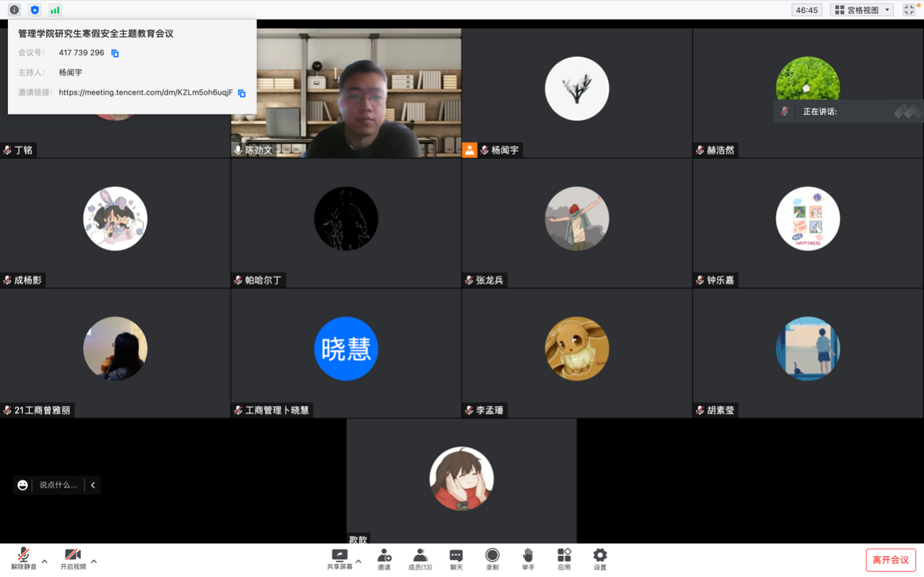924x577 pixels.
Task: Copy the invitation link
Action: click(242, 93)
